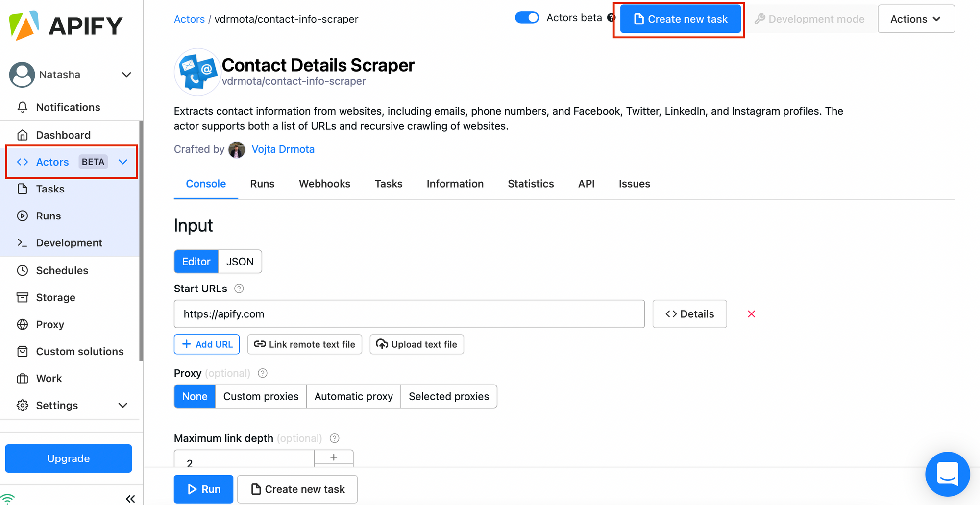Viewport: 980px width, 505px height.
Task: Toggle the Actors beta switch
Action: (x=527, y=18)
